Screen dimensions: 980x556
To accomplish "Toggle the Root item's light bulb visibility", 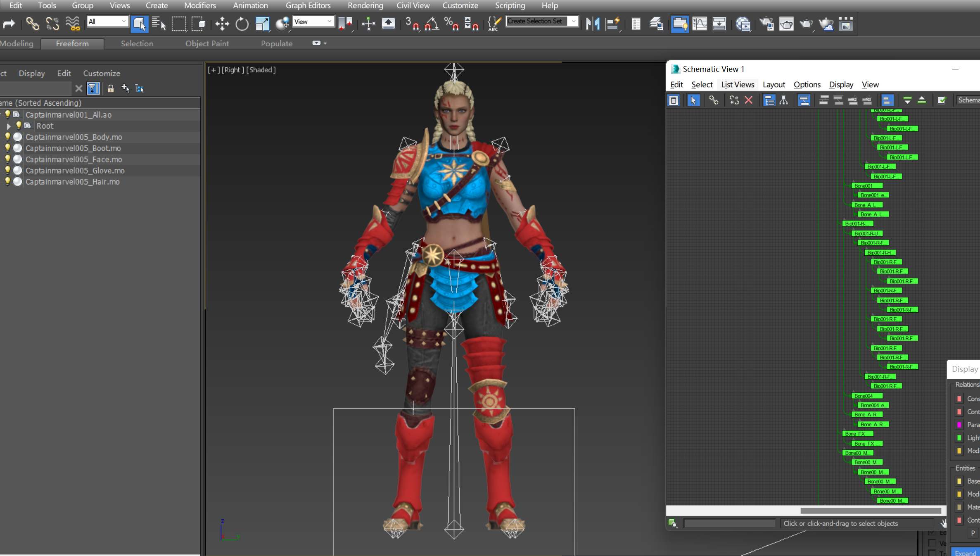I will [x=19, y=126].
